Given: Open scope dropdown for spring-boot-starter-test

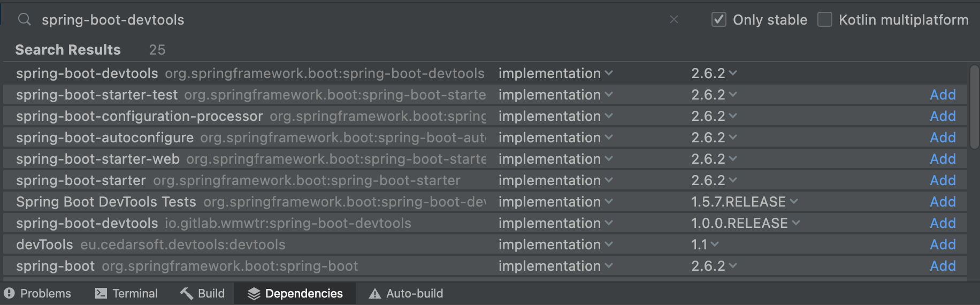Looking at the screenshot, I should coord(609,95).
